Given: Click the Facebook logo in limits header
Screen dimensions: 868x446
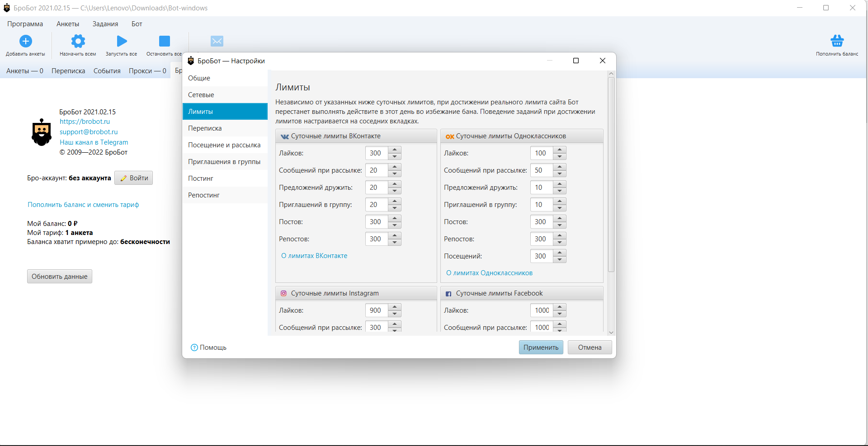Looking at the screenshot, I should pos(448,294).
